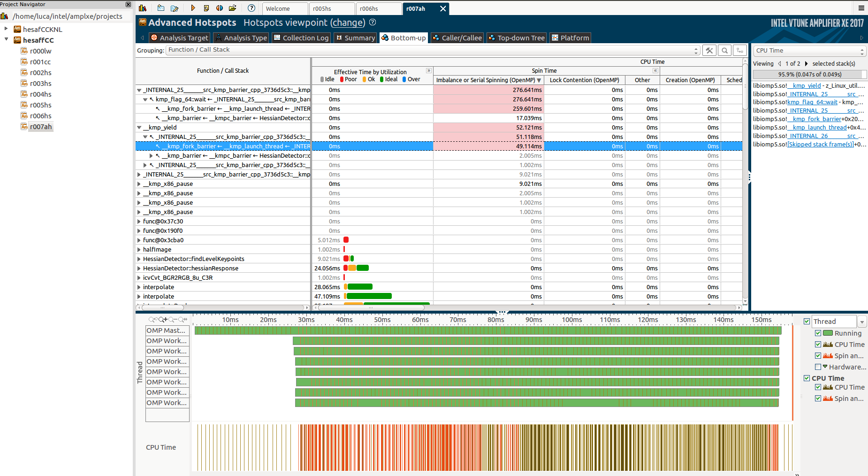
Task: Click the Skipped stack frame(s) link
Action: coord(821,144)
